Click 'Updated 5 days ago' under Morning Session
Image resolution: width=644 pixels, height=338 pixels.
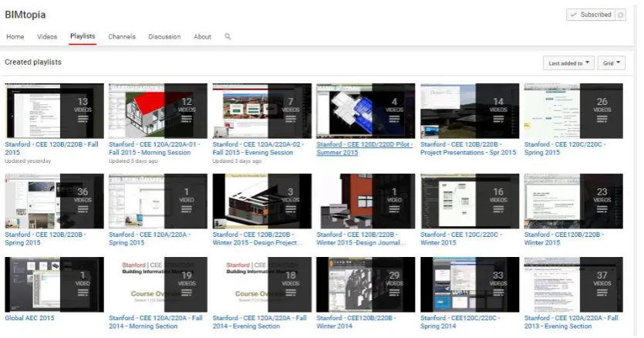pyautogui.click(x=133, y=161)
